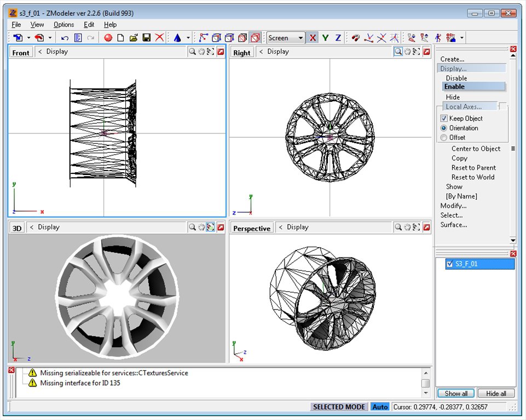This screenshot has width=526, height=420.
Task: Zoom extents icon in 3D viewport
Action: point(210,227)
